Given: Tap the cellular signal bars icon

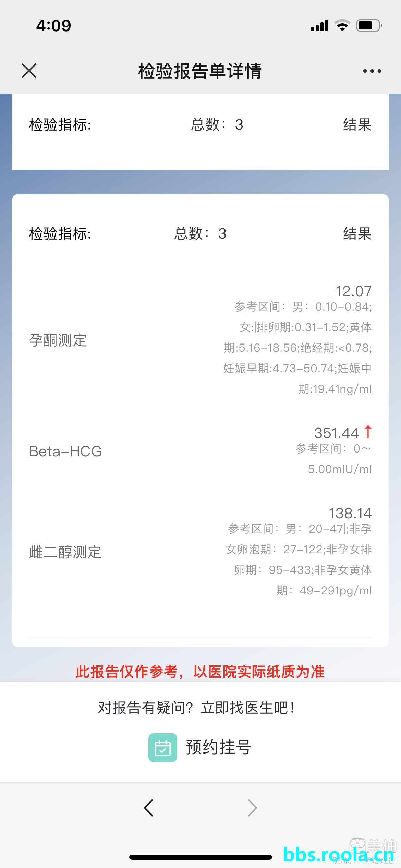Looking at the screenshot, I should point(319,25).
